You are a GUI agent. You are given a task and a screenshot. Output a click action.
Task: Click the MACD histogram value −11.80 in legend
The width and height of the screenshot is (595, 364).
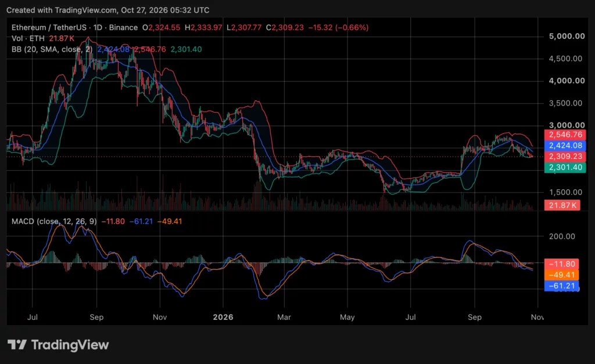tap(113, 221)
